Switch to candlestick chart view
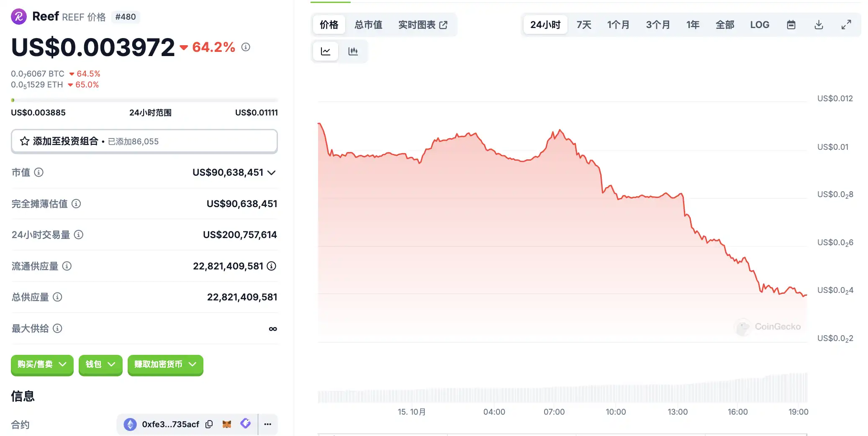Screen dimensions: 868x436 point(353,51)
